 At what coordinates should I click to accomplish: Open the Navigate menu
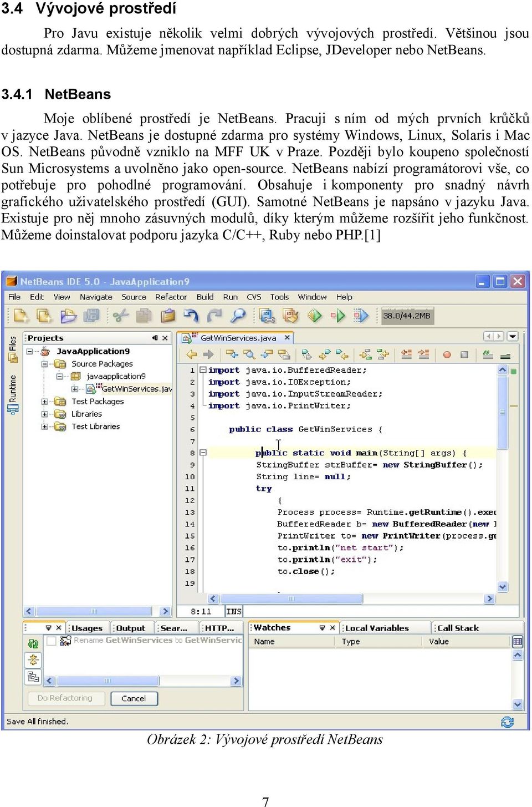tap(96, 297)
